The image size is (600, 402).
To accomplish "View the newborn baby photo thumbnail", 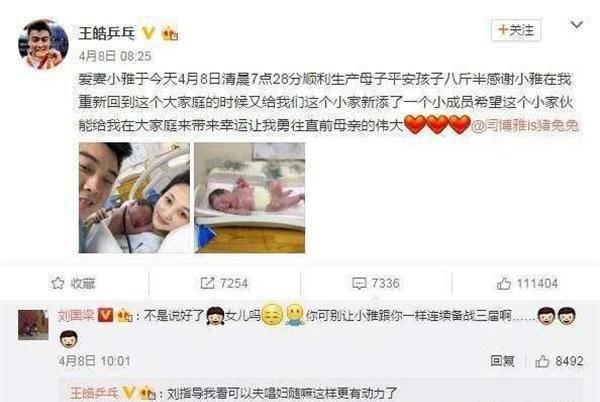I will pos(250,198).
